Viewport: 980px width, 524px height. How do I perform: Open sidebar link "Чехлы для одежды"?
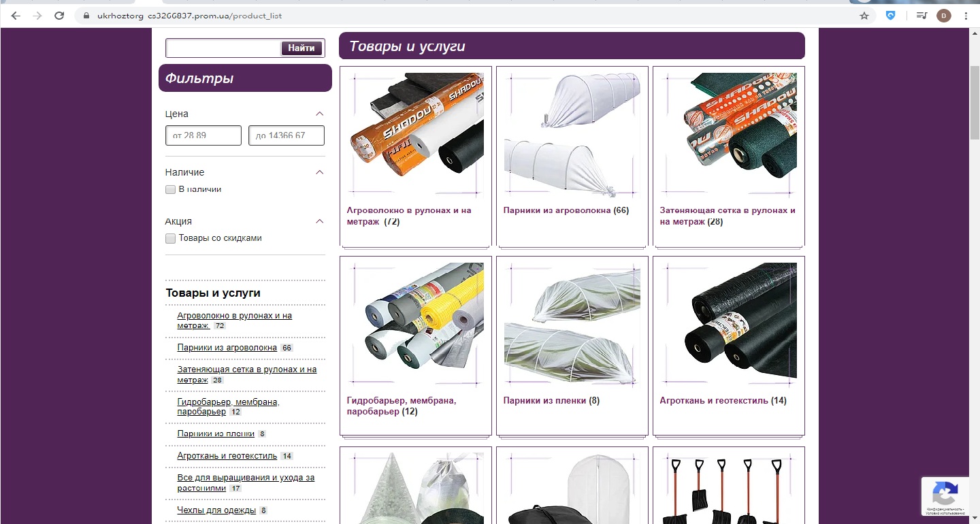(x=216, y=510)
